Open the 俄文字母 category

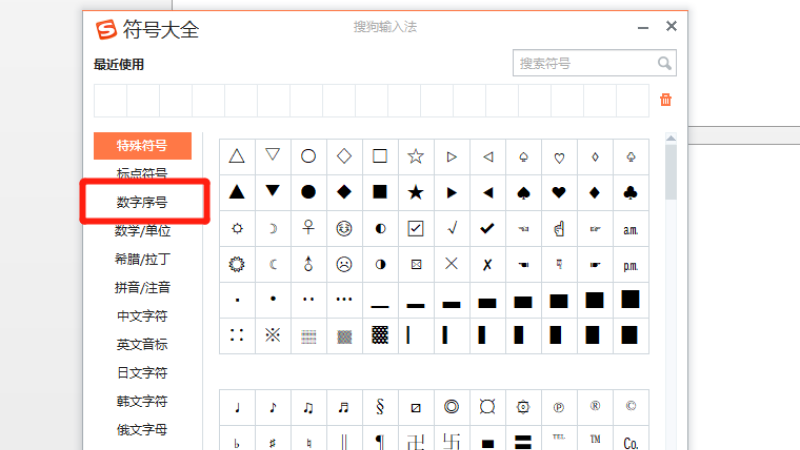coord(142,430)
